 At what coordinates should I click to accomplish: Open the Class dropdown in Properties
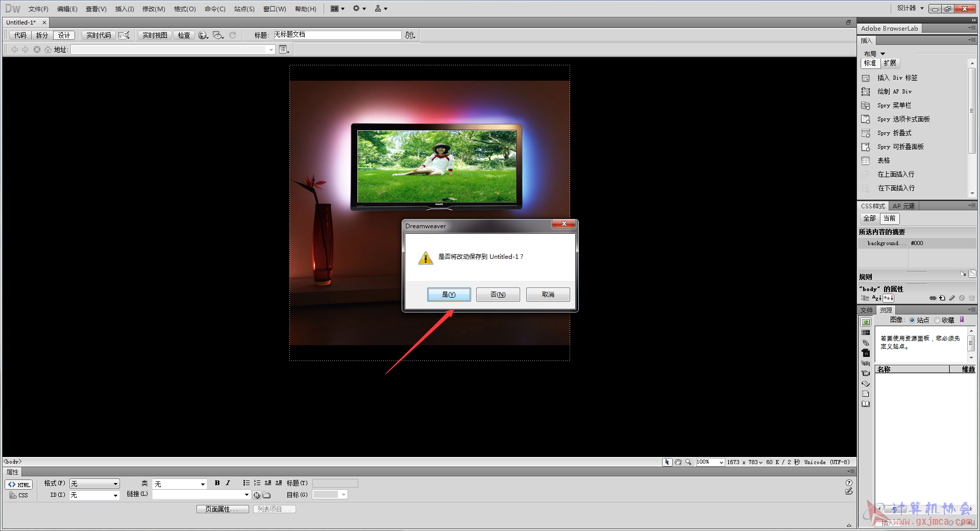tap(180, 484)
